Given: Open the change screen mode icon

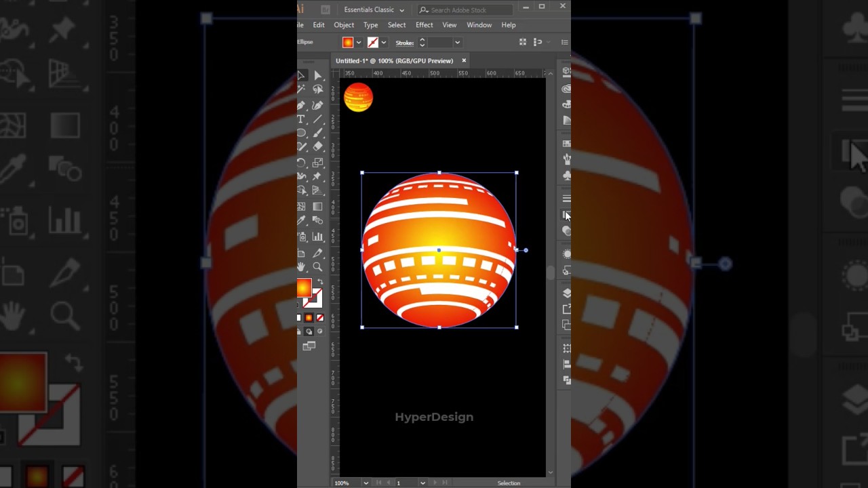Looking at the screenshot, I should click(x=309, y=346).
